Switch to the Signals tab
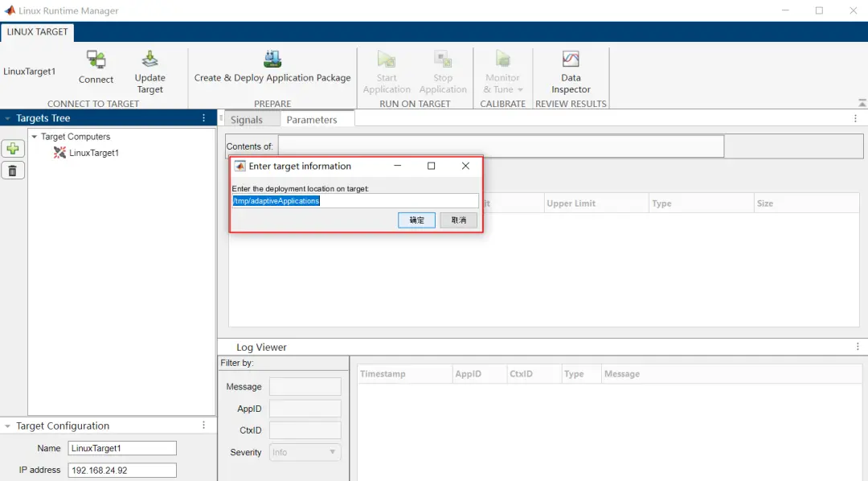This screenshot has height=481, width=868. [x=247, y=120]
